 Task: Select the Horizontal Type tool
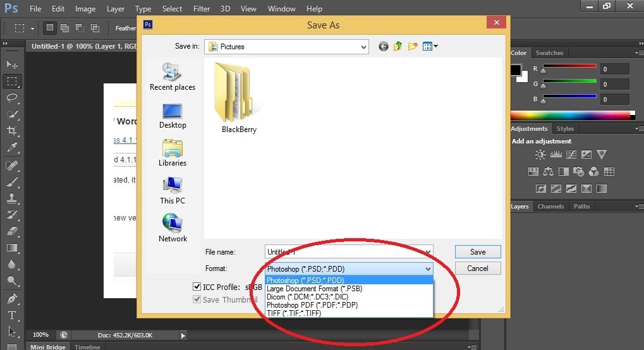(x=12, y=315)
